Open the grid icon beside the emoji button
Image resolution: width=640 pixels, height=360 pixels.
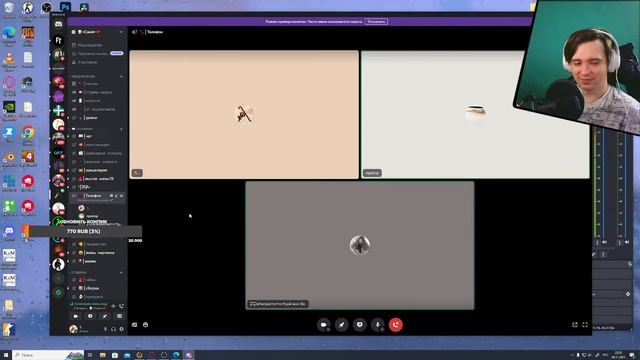pyautogui.click(x=135, y=325)
